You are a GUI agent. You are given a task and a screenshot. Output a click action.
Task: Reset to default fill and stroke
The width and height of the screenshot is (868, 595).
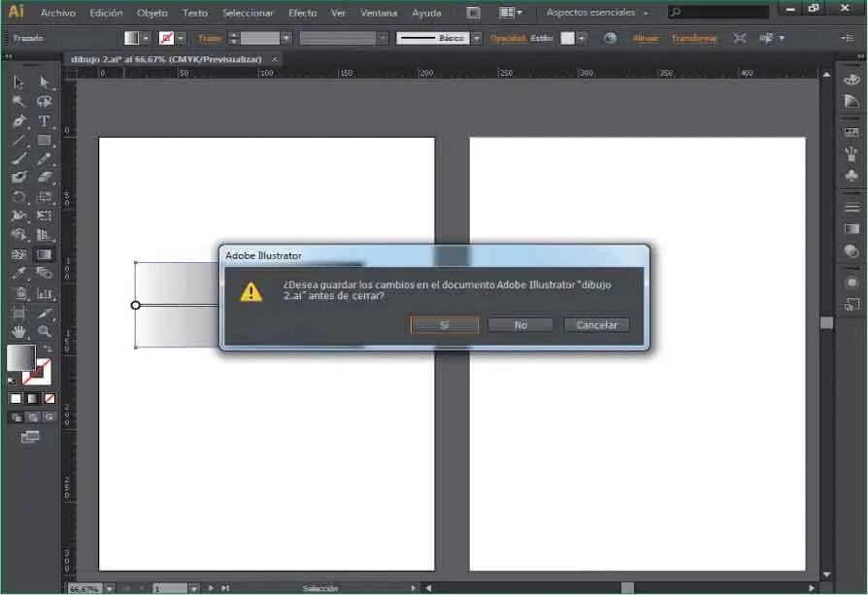(x=13, y=381)
